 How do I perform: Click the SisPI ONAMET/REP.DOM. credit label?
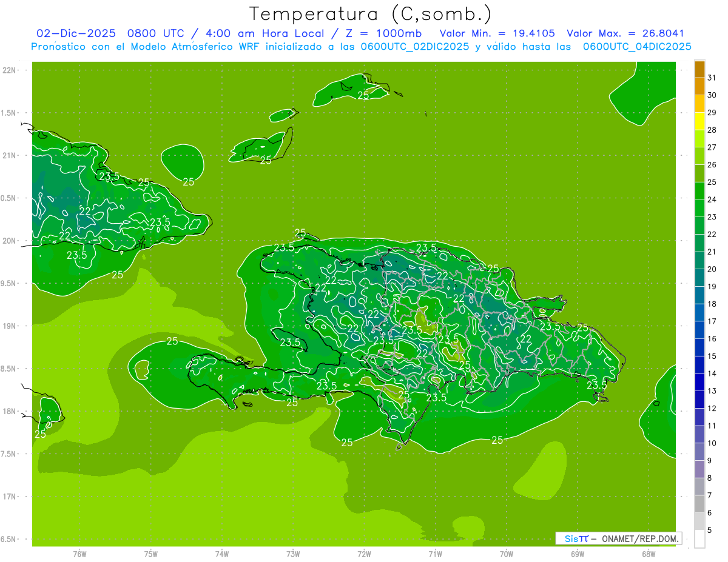[x=619, y=538]
